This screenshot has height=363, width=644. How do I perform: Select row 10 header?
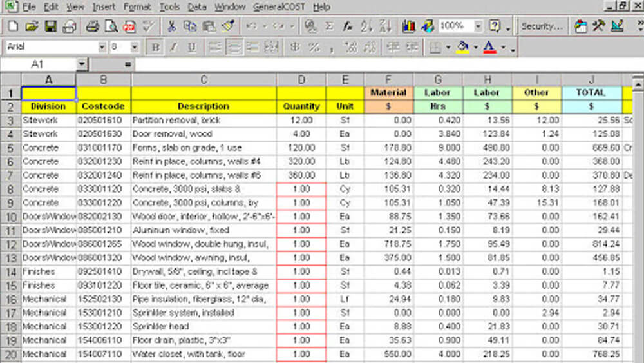coord(11,217)
